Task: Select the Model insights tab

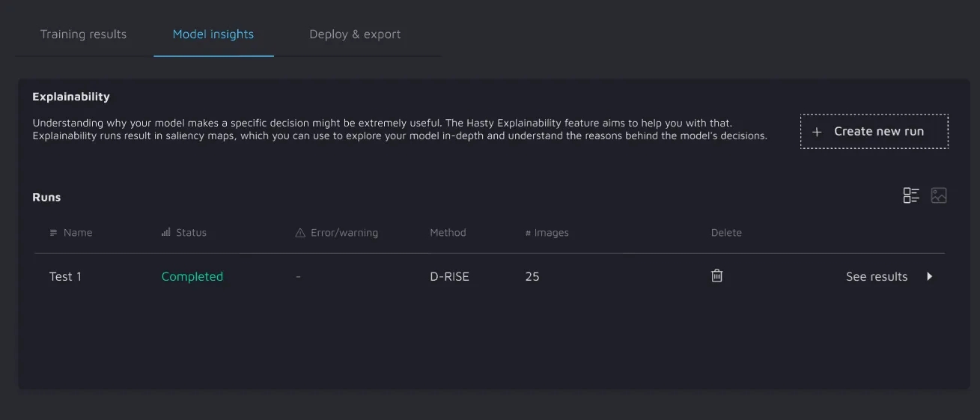Action: coord(213,34)
